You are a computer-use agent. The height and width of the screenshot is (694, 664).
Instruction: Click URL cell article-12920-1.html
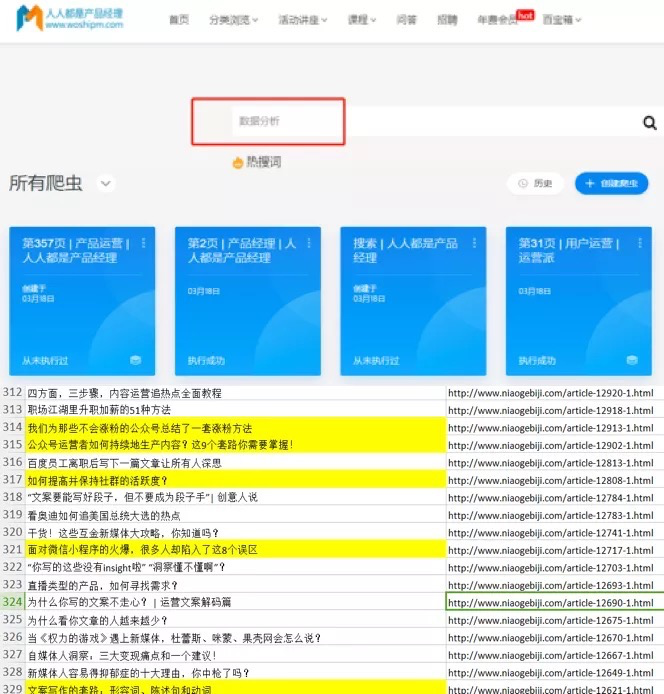point(555,393)
